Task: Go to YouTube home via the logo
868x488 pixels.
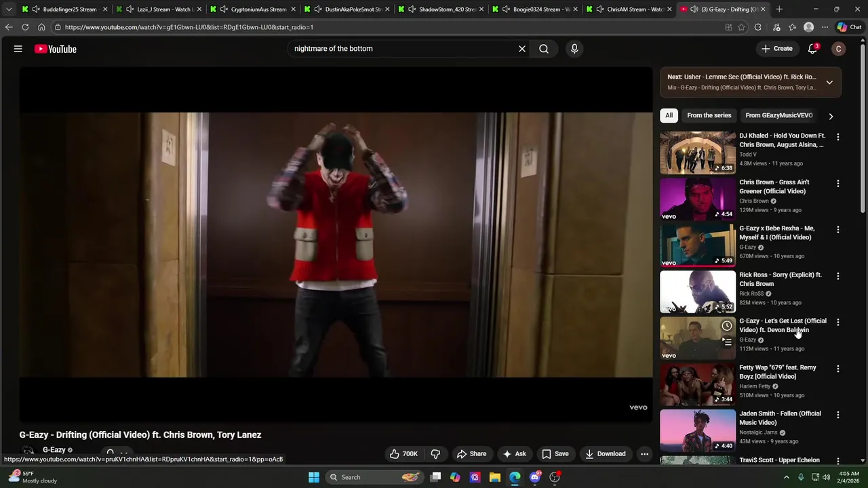Action: (x=56, y=49)
